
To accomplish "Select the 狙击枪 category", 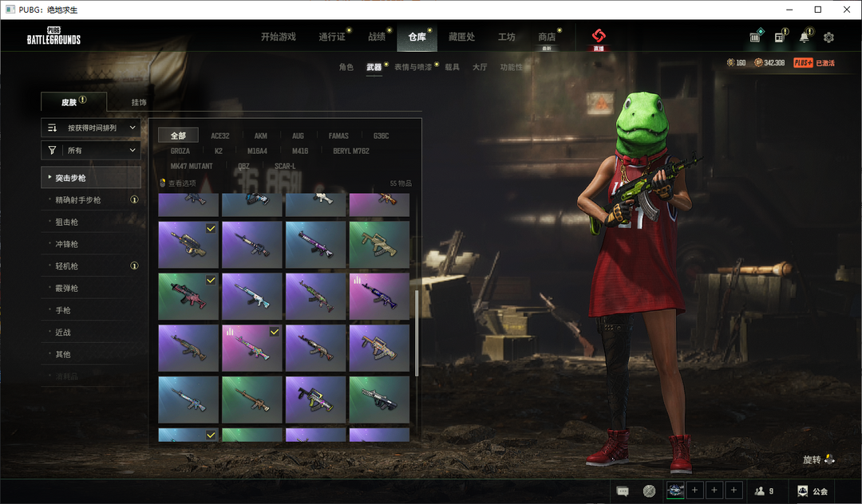I will 91,222.
